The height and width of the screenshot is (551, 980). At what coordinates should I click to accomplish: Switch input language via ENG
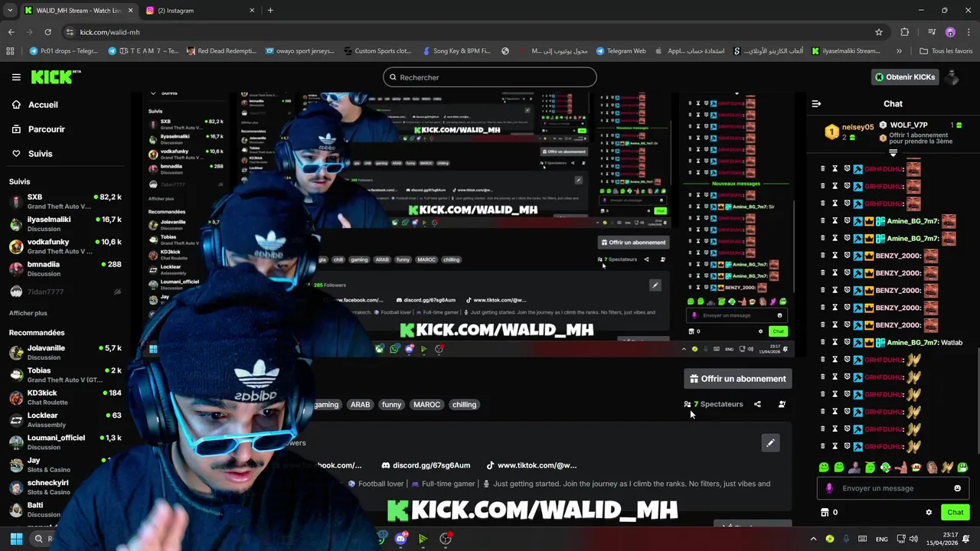pyautogui.click(x=882, y=539)
